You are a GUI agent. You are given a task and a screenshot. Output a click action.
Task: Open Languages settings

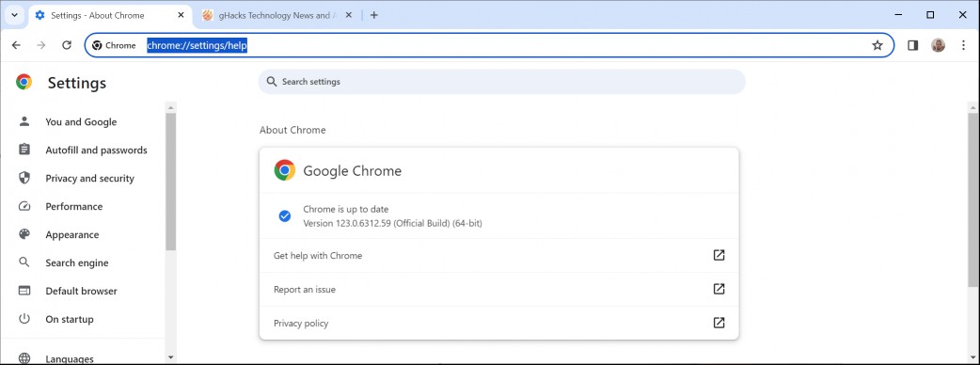click(70, 358)
